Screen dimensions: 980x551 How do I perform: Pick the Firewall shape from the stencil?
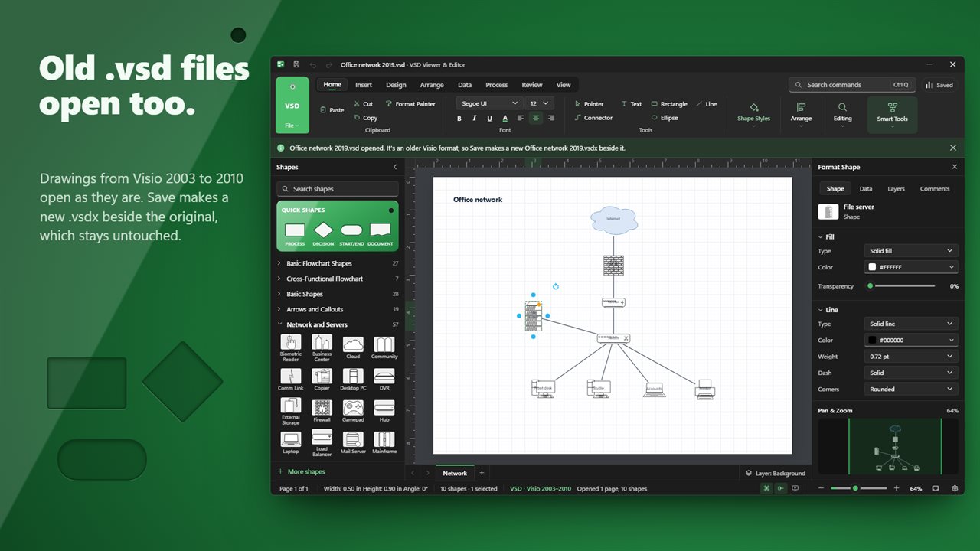pyautogui.click(x=322, y=410)
